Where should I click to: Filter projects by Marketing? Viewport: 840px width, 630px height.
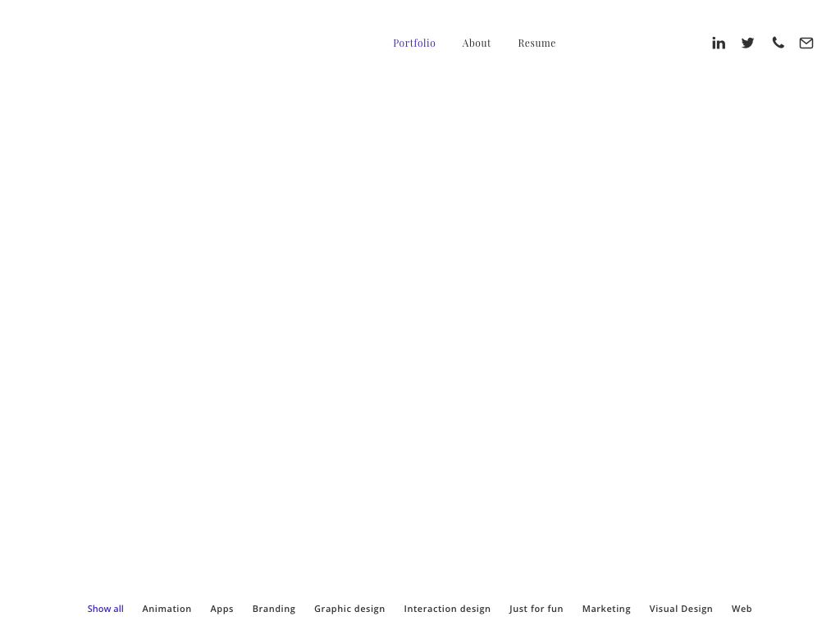606,609
